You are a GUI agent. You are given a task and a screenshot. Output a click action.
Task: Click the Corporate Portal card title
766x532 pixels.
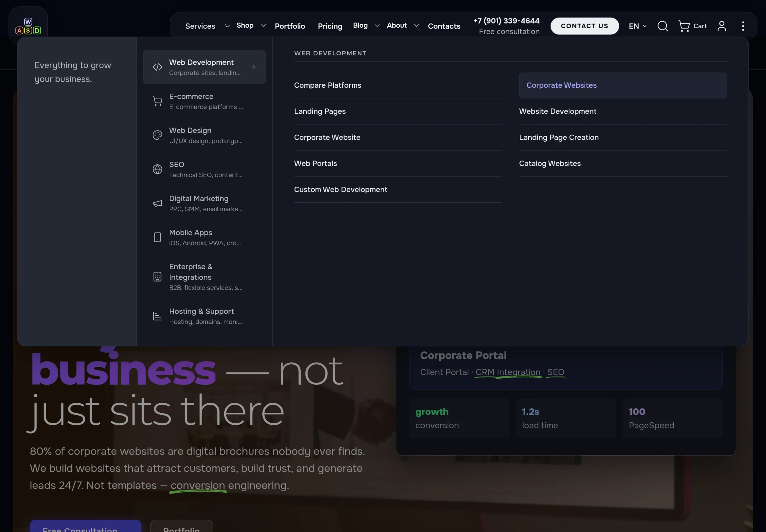(463, 355)
